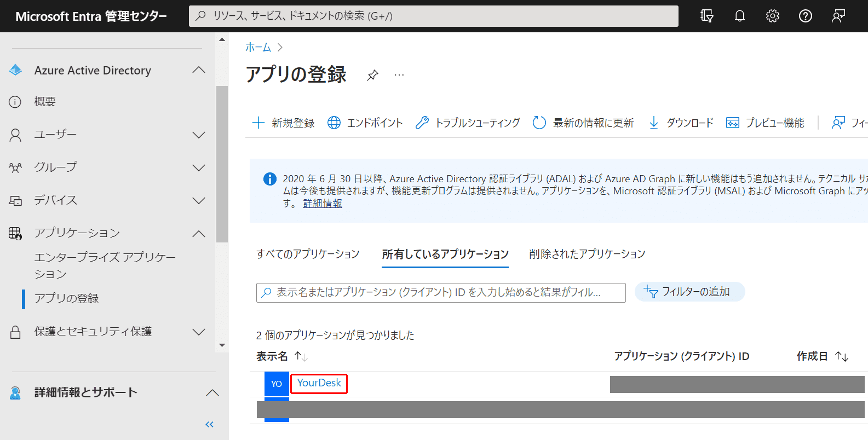Pin the アプリの登録 page
868x440 pixels.
pyautogui.click(x=372, y=75)
